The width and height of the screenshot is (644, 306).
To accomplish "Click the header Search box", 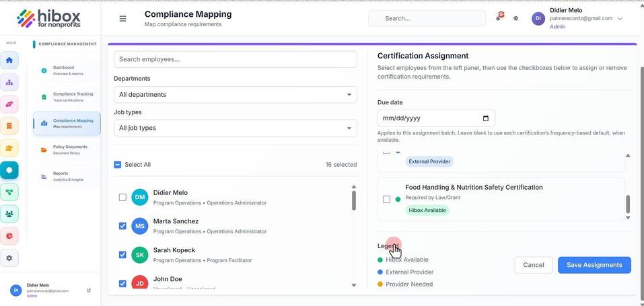I will click(427, 18).
